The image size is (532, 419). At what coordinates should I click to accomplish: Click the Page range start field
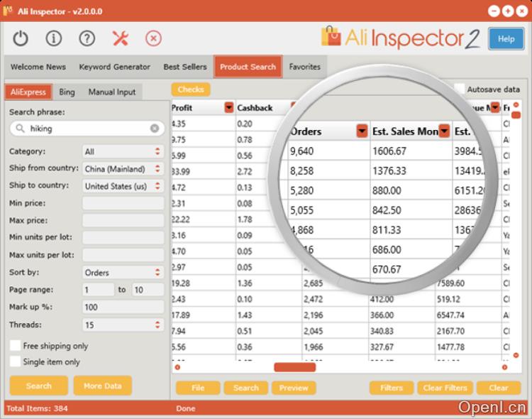pyautogui.click(x=98, y=290)
